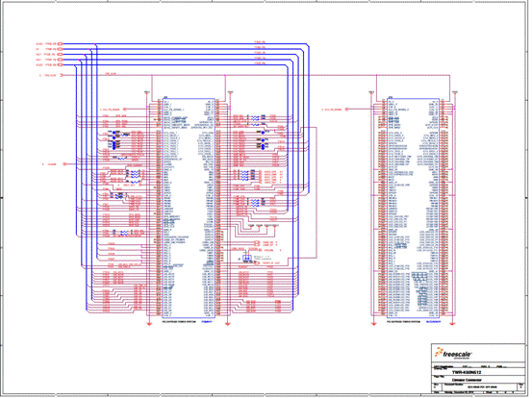
Task: Select power symbol above-left of primary connector
Action: tap(146, 92)
